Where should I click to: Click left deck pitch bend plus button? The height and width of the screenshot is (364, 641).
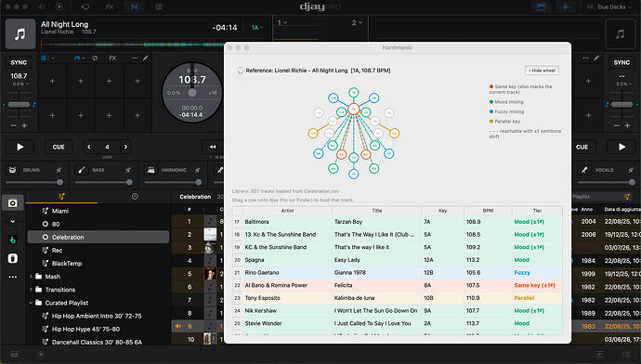[x=24, y=125]
